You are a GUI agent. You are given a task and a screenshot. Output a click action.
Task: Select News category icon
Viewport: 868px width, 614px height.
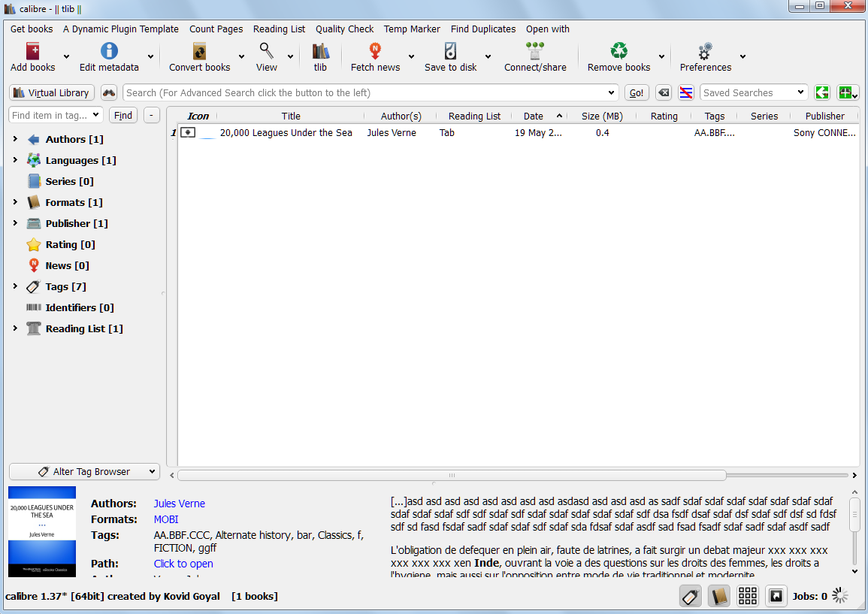pos(34,266)
